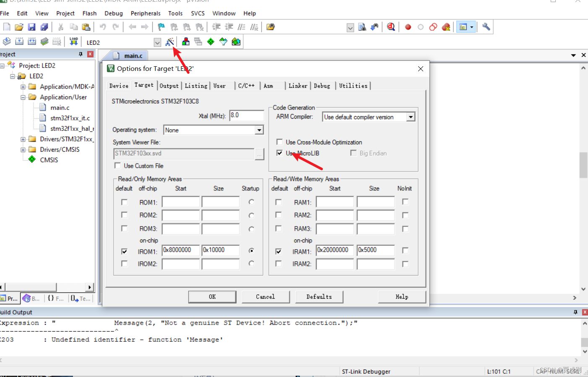Click the Defaults button
The height and width of the screenshot is (377, 588).
tap(319, 296)
